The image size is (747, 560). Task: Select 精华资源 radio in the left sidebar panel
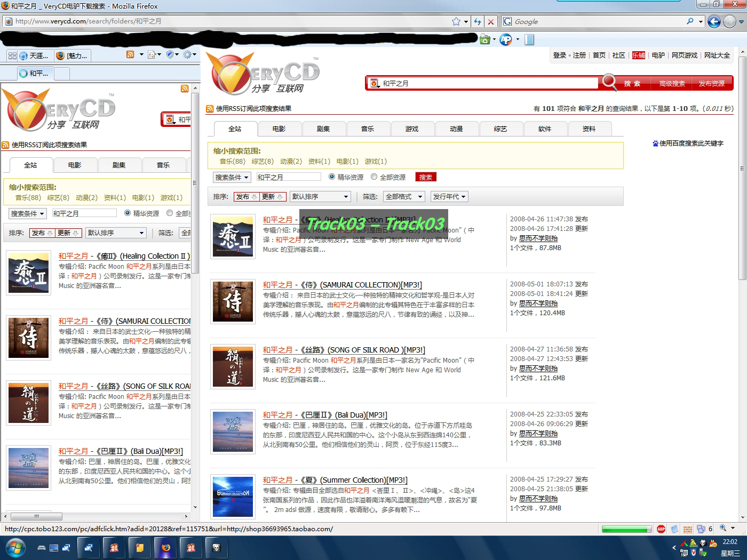pyautogui.click(x=128, y=213)
